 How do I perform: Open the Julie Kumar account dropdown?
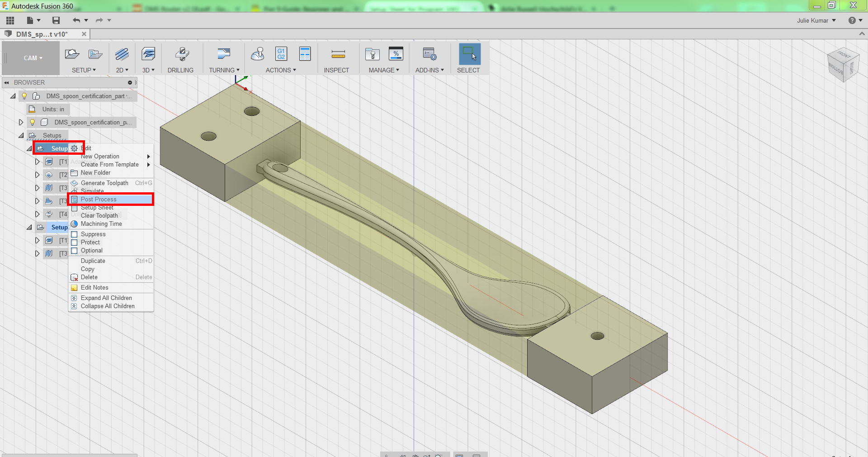[x=816, y=20]
